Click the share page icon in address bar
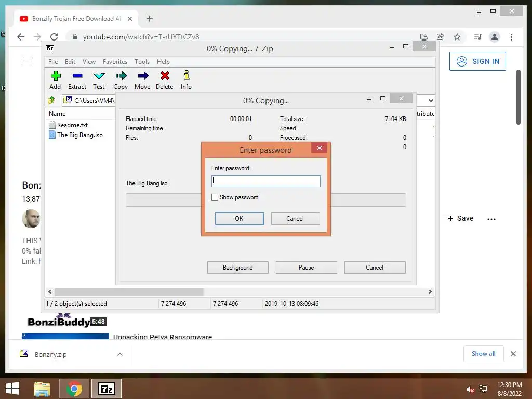Viewport: 532px width, 399px height. tap(441, 37)
